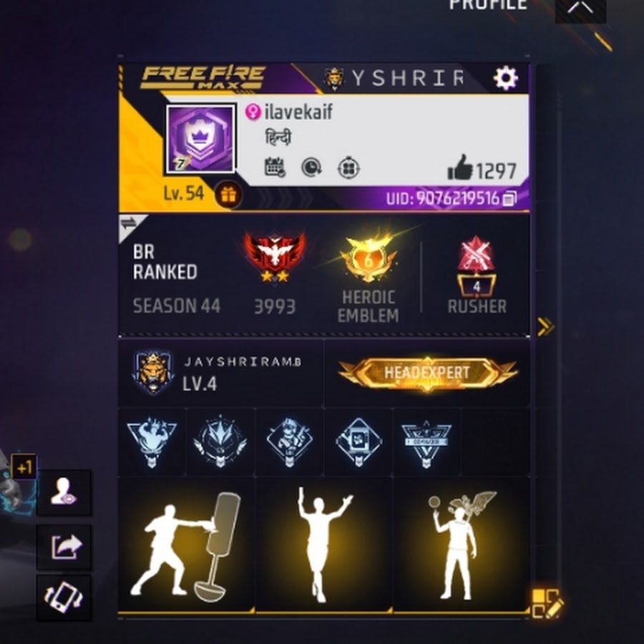Copy the UID number icon
The image size is (644, 644).
click(509, 199)
